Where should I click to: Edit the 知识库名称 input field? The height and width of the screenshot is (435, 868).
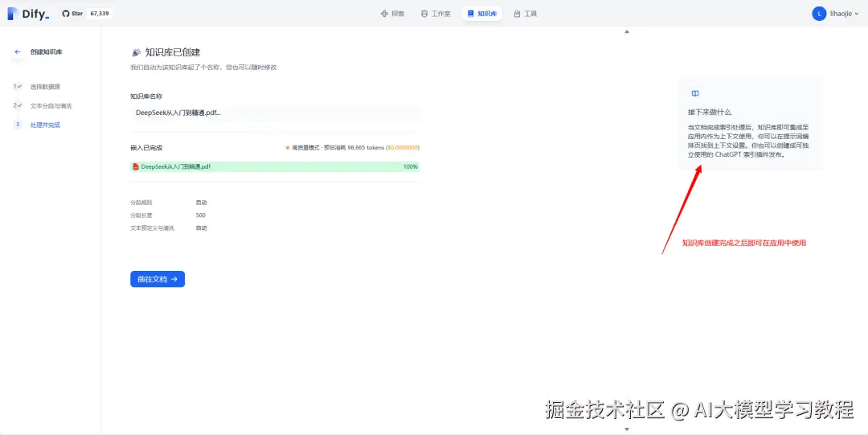point(275,113)
